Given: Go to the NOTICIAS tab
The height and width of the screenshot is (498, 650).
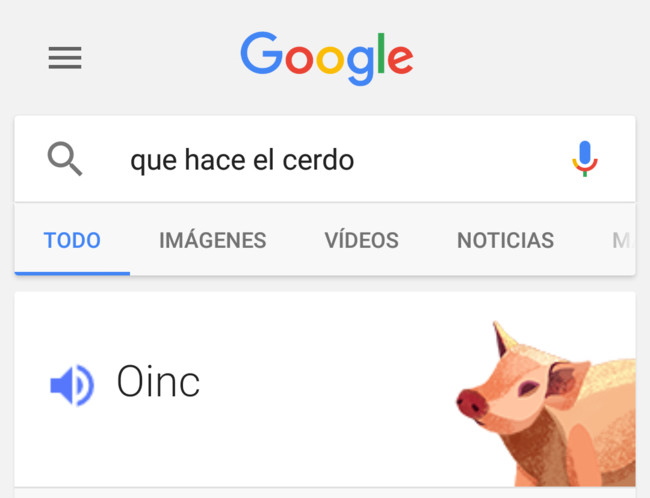Looking at the screenshot, I should pos(505,240).
